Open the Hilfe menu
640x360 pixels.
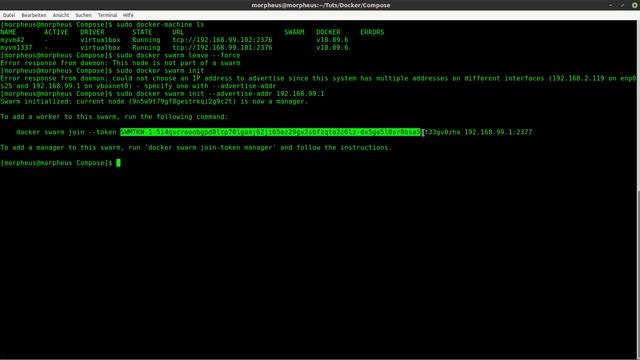click(128, 15)
